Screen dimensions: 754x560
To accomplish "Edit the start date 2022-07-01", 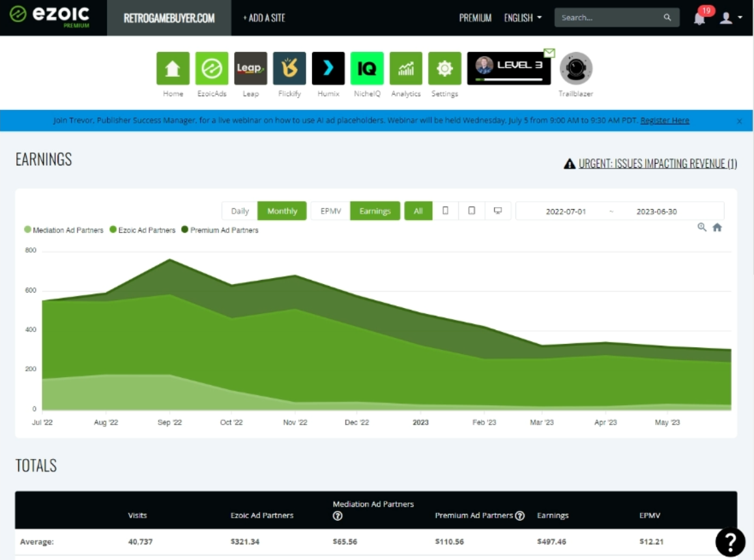I will [566, 212].
